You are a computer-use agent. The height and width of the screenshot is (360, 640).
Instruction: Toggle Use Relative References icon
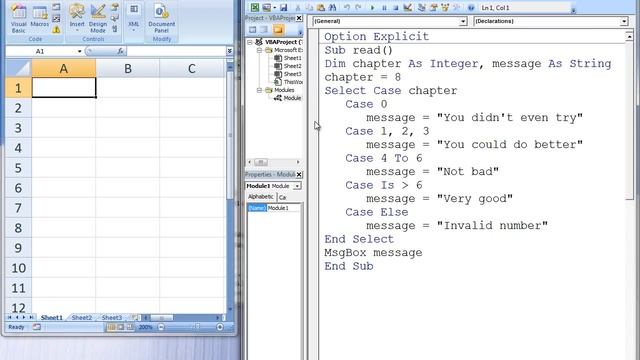click(56, 18)
